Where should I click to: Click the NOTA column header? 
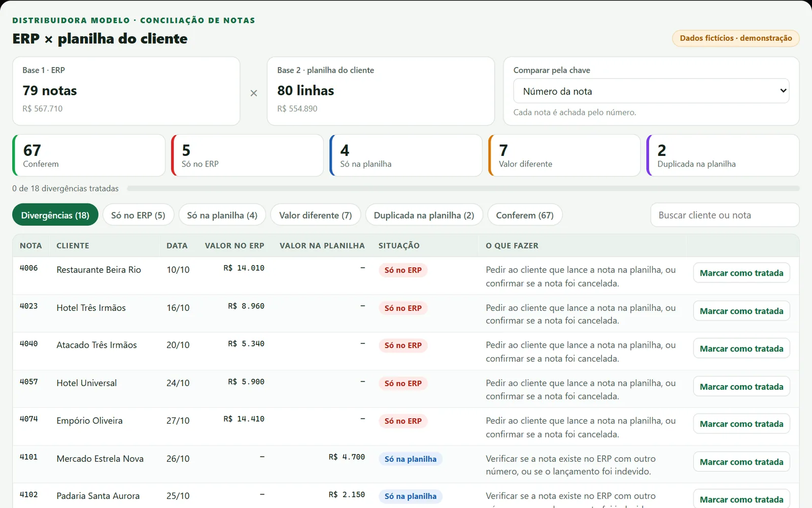click(31, 245)
